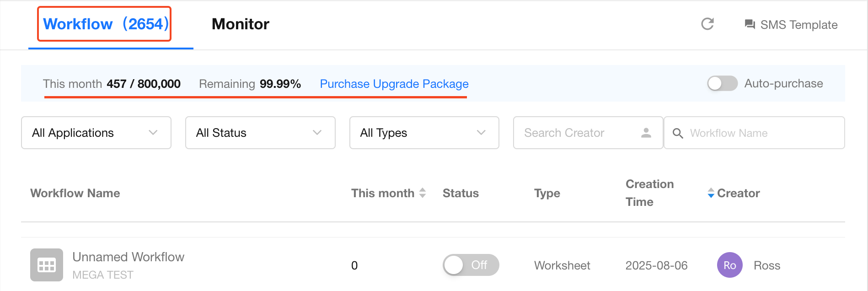Enable the Auto-purchase toggle
This screenshot has height=291, width=868.
click(x=722, y=83)
